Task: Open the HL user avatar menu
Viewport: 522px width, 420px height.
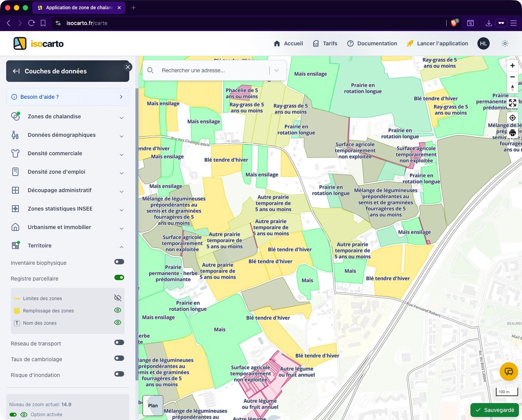Action: 484,43
